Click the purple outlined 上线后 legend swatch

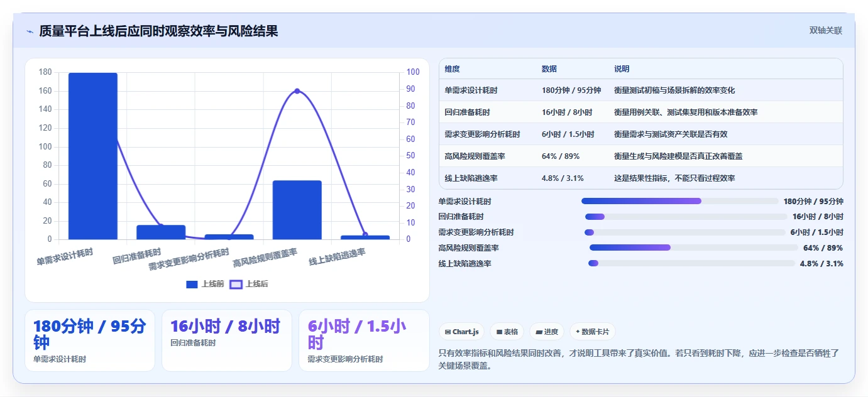point(236,285)
